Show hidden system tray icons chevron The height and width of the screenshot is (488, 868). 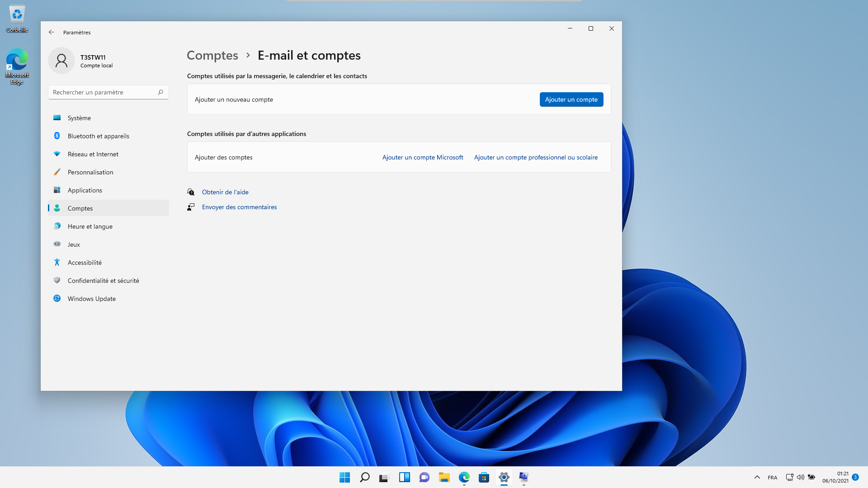click(757, 477)
